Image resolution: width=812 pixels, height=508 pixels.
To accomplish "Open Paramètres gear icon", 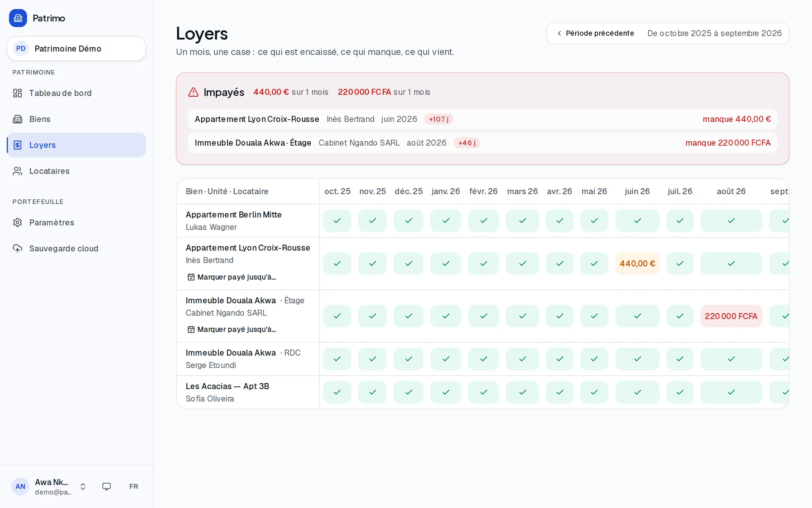I will click(17, 222).
